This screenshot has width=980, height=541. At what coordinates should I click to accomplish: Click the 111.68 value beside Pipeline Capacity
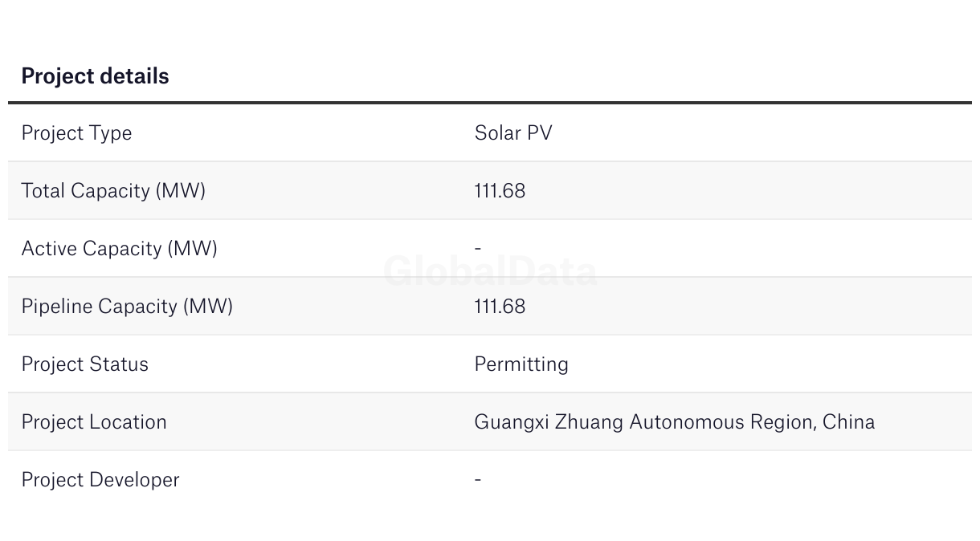point(500,307)
